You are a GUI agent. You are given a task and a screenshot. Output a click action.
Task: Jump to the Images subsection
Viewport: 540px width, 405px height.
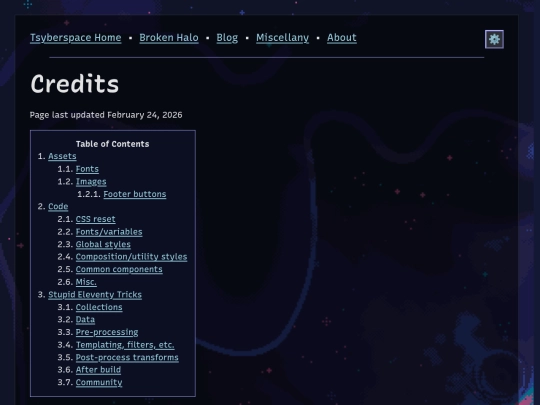point(91,181)
